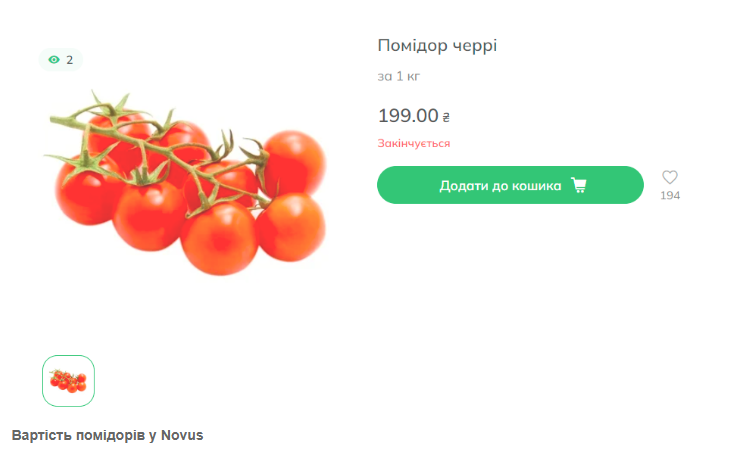Click the 199.00 price value
The width and height of the screenshot is (738, 449).
[x=408, y=116]
